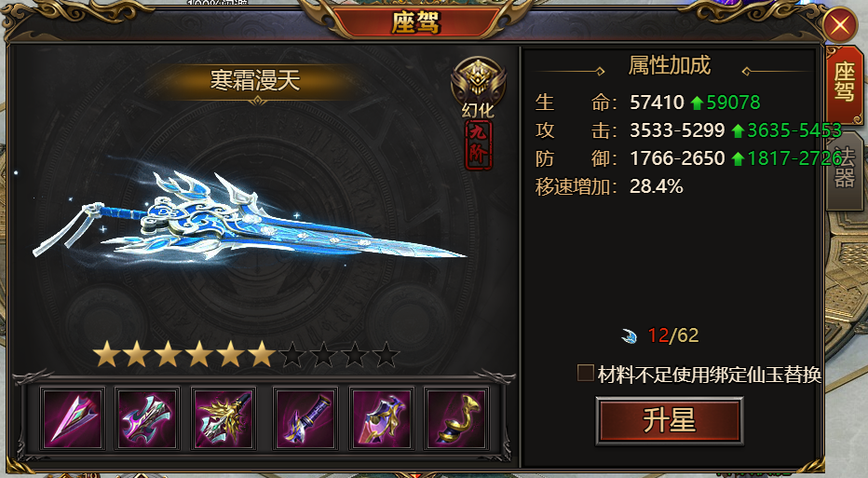Click the 升星 upgrade button
868x478 pixels.
(x=669, y=420)
